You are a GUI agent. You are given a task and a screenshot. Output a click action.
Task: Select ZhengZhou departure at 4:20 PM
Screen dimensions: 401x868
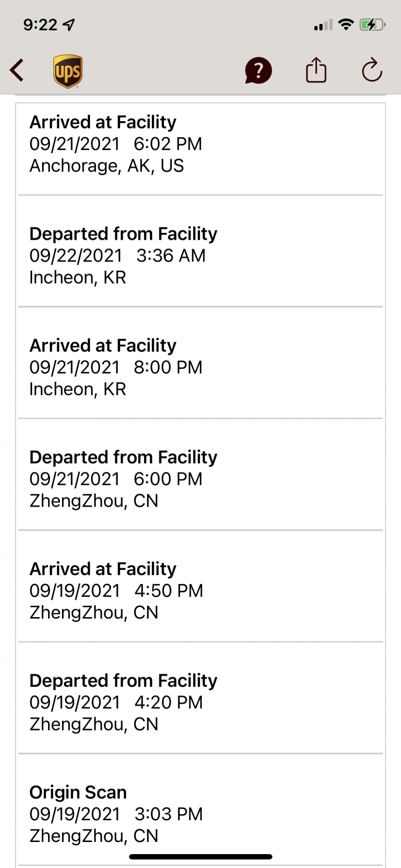200,702
